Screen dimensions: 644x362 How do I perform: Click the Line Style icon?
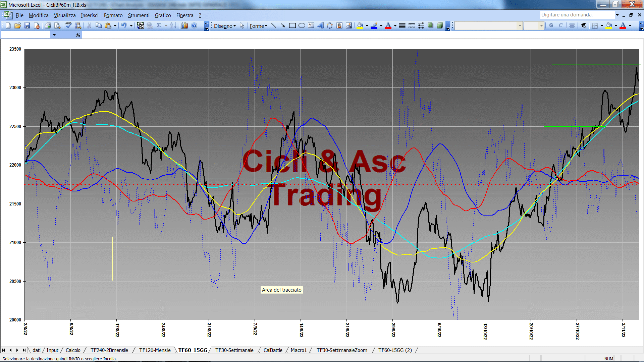point(402,26)
